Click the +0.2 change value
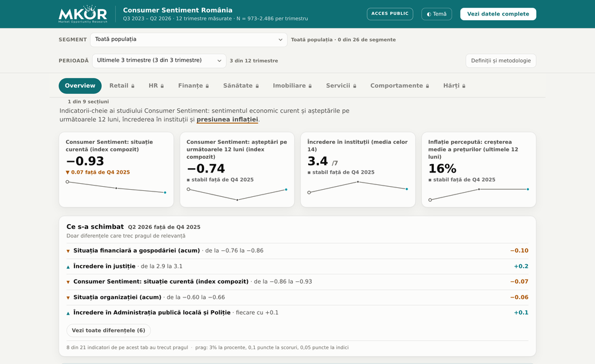The height and width of the screenshot is (364, 595). click(x=521, y=266)
